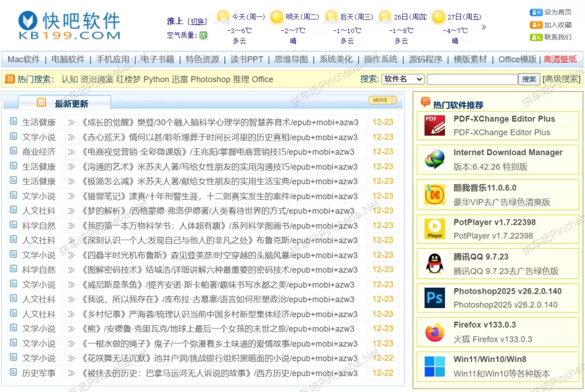The image size is (585, 392).
Task: Click the air quality 优 green badge
Action: point(203,35)
